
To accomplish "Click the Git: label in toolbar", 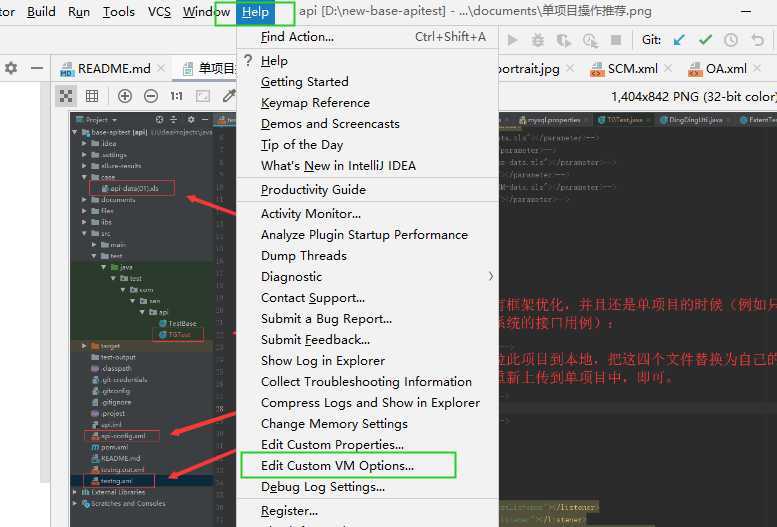I will coord(651,40).
